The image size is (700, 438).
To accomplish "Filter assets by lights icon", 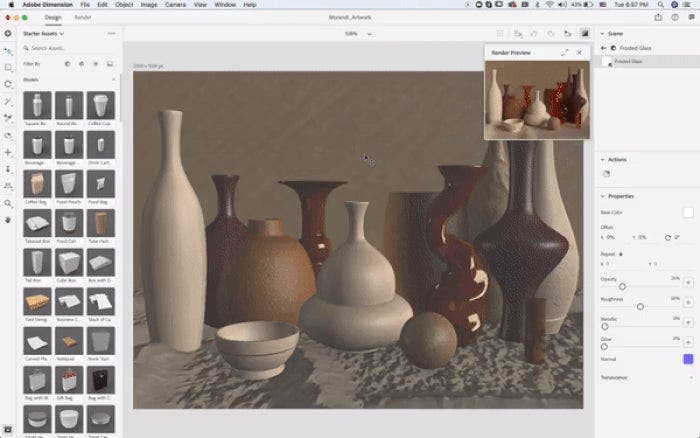I will 96,64.
